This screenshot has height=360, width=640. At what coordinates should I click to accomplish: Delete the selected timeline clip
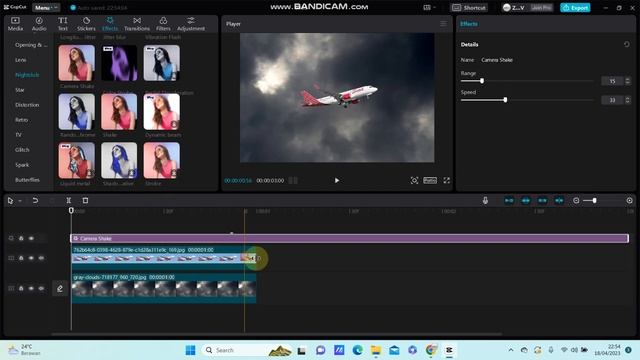click(85, 200)
